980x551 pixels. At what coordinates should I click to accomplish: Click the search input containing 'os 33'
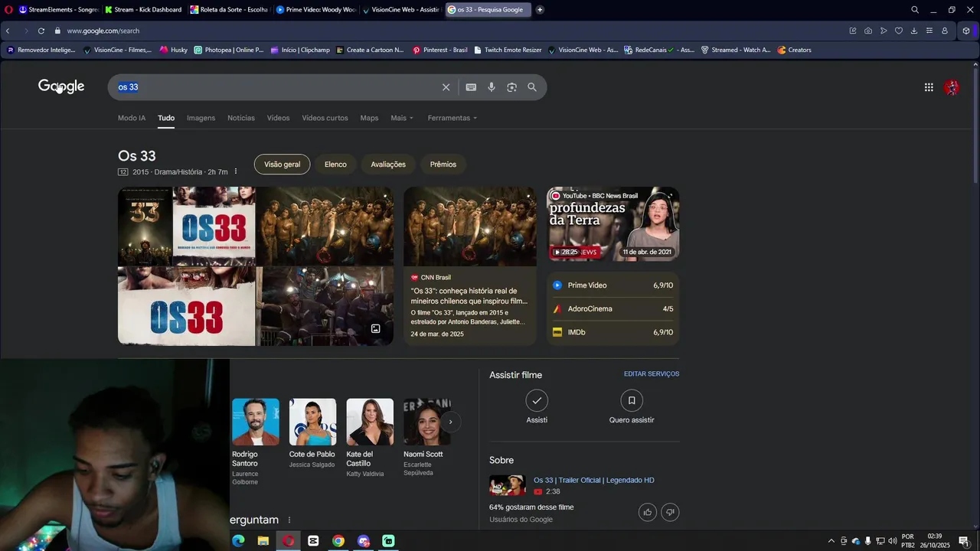[x=276, y=87]
